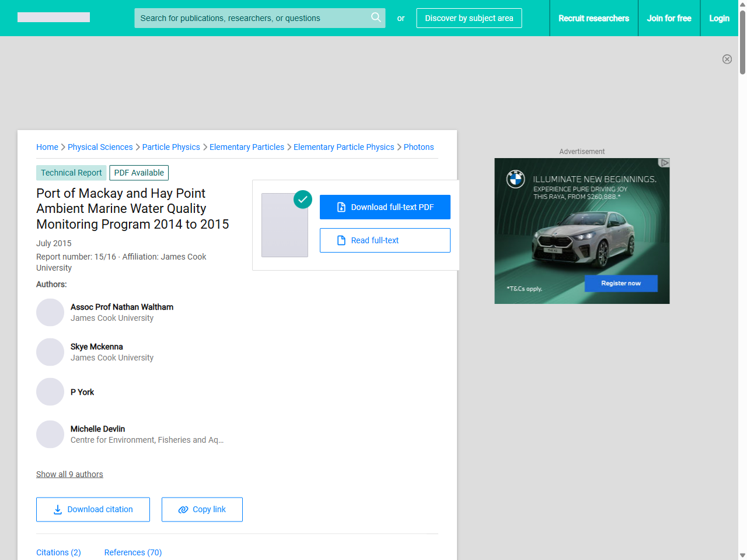This screenshot has height=560, width=747.
Task: Click the publication preview thumbnail
Action: [284, 226]
